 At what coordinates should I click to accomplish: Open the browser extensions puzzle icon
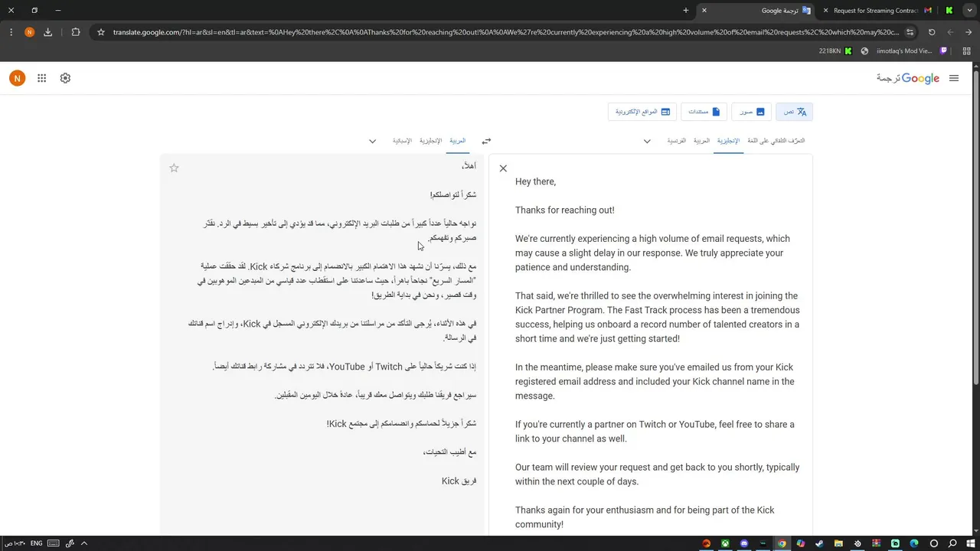(75, 32)
